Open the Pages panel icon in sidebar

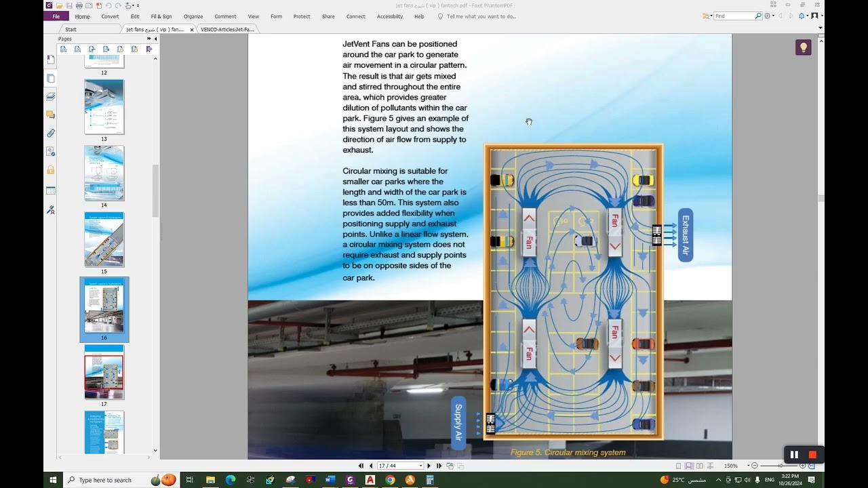point(51,79)
